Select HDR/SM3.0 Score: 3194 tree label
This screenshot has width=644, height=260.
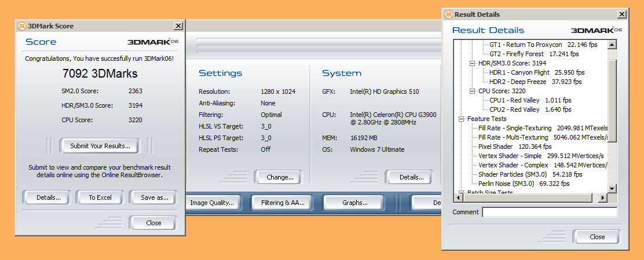click(512, 63)
